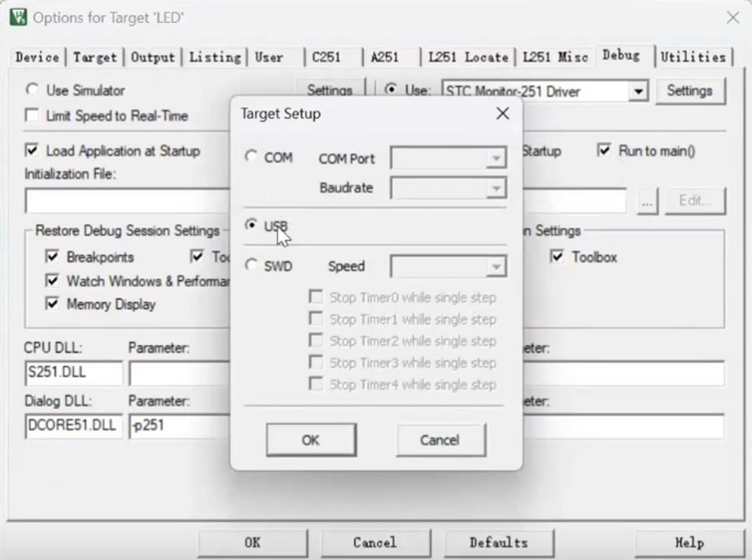The image size is (752, 560).
Task: Go to the L251 Locate tab
Action: coord(468,57)
